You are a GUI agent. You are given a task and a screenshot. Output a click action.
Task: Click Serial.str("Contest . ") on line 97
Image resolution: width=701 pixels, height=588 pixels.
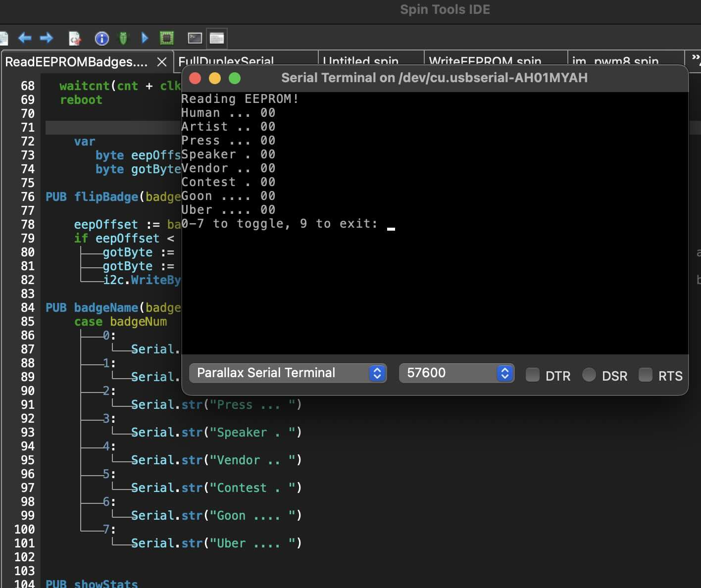tap(216, 488)
